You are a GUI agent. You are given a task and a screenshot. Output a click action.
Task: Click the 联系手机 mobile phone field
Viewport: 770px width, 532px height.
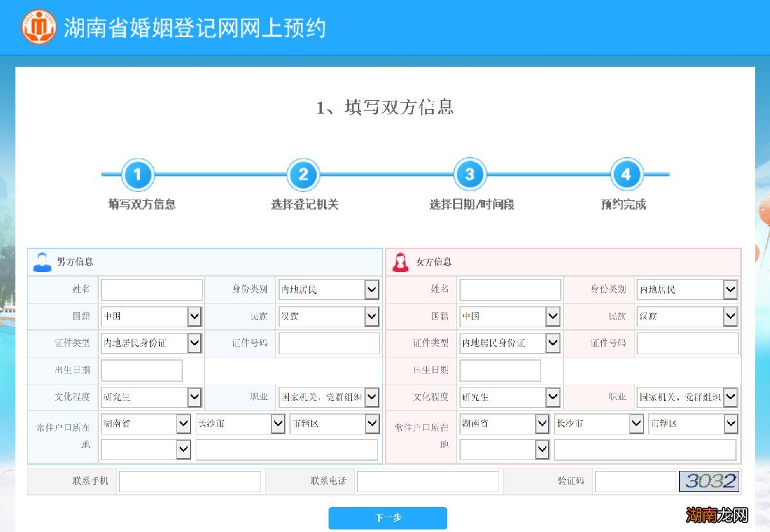coord(190,481)
